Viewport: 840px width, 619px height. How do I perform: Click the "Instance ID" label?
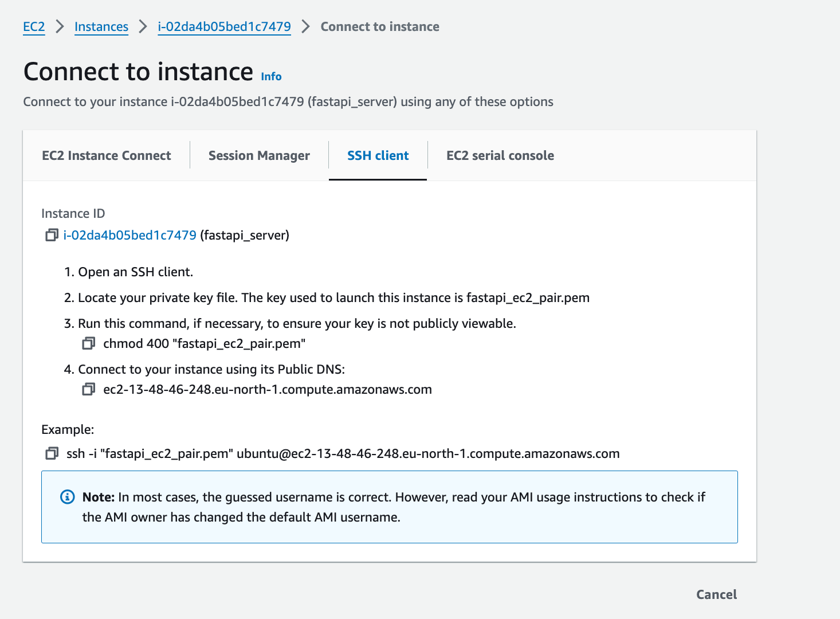73,213
